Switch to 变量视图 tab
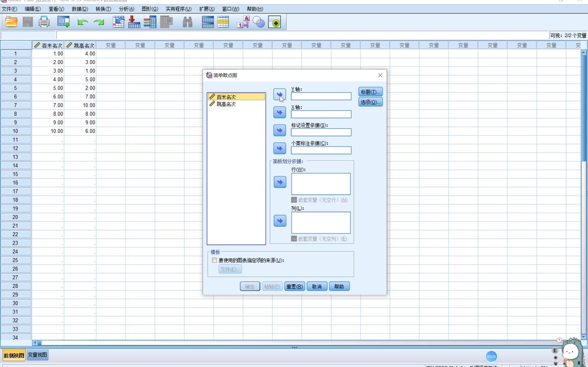 37,355
